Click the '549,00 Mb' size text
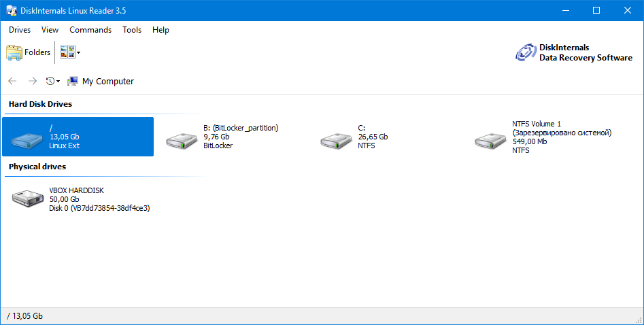This screenshot has width=644, height=325. [530, 141]
